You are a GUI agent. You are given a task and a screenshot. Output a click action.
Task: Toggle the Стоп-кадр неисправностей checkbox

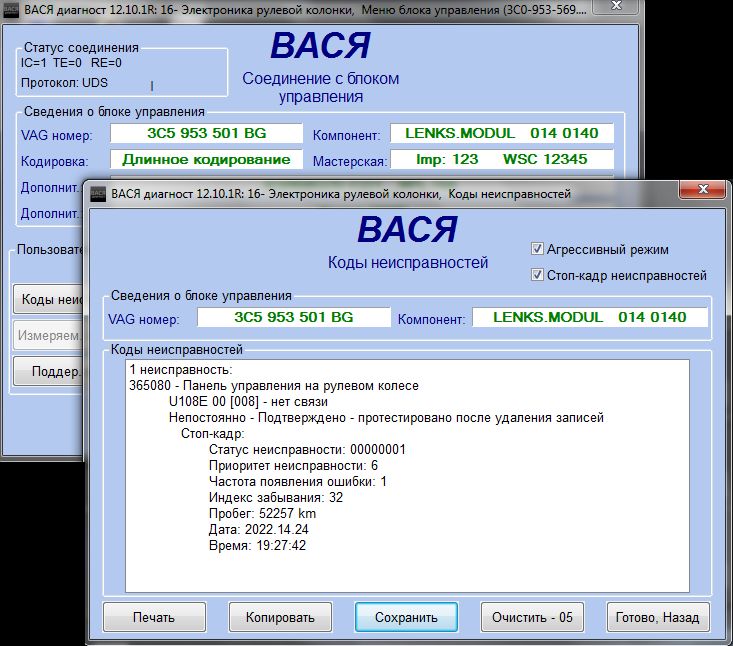click(x=538, y=275)
